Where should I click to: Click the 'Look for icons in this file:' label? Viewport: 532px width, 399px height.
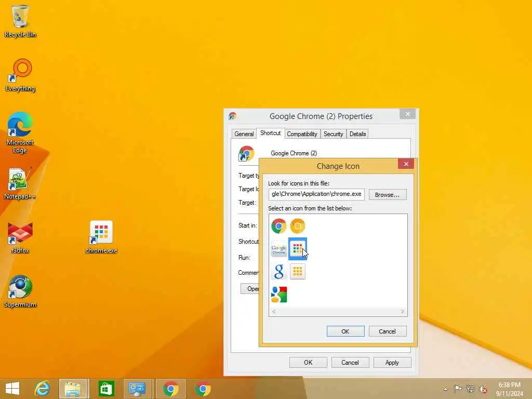[299, 183]
